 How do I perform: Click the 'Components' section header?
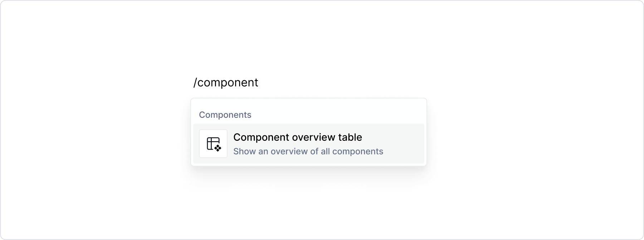[x=225, y=115]
